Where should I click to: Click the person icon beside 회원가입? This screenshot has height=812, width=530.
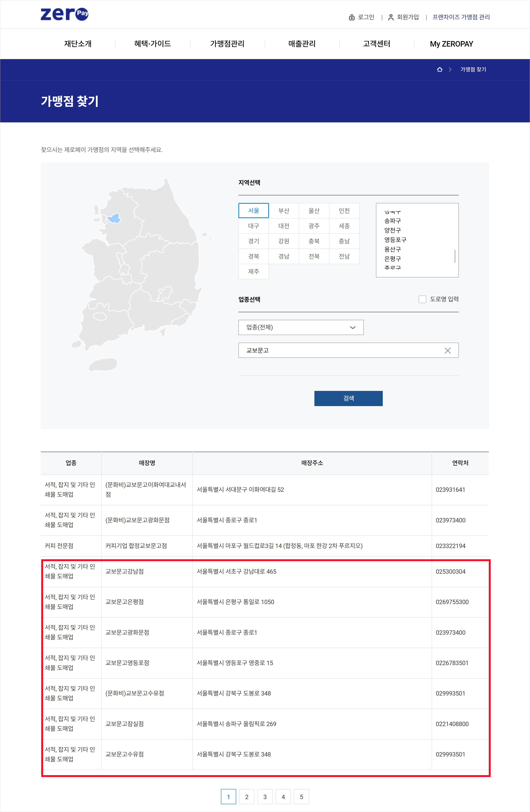pos(390,17)
